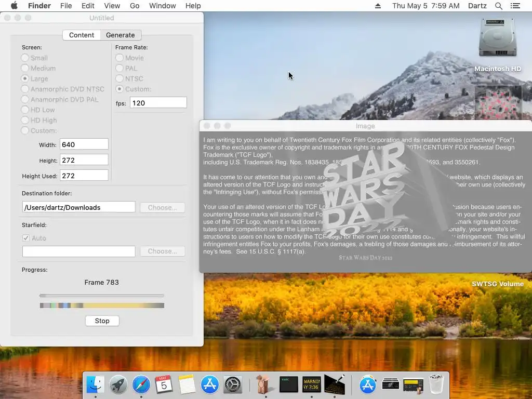Click Choose for Starfield file
The height and width of the screenshot is (399, 532).
tap(163, 251)
